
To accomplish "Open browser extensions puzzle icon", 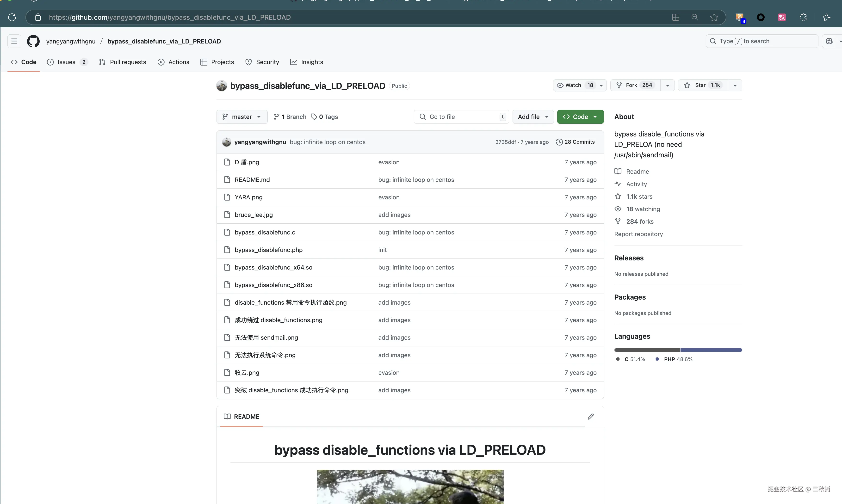I will (803, 17).
